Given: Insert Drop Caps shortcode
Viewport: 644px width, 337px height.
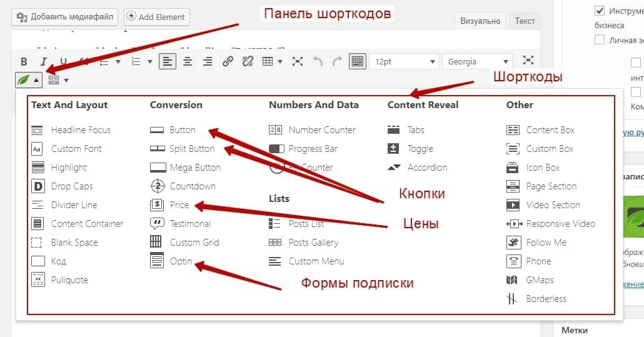Looking at the screenshot, I should coord(63,186).
